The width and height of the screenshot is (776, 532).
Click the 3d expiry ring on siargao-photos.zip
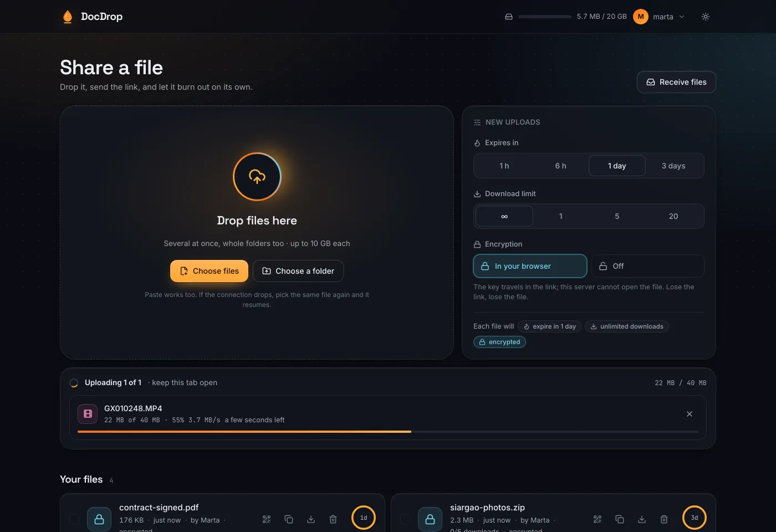click(x=695, y=518)
